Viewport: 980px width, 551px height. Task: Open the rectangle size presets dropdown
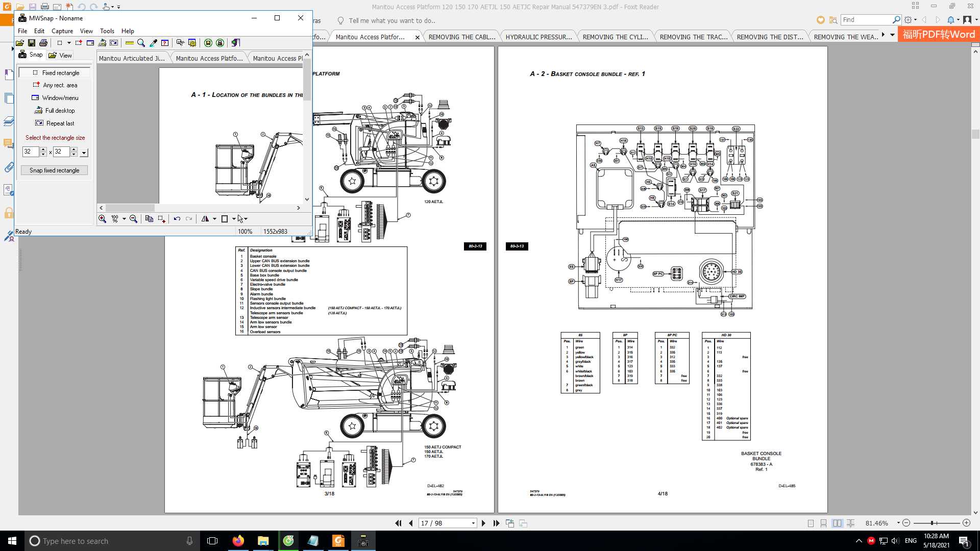pos(84,153)
